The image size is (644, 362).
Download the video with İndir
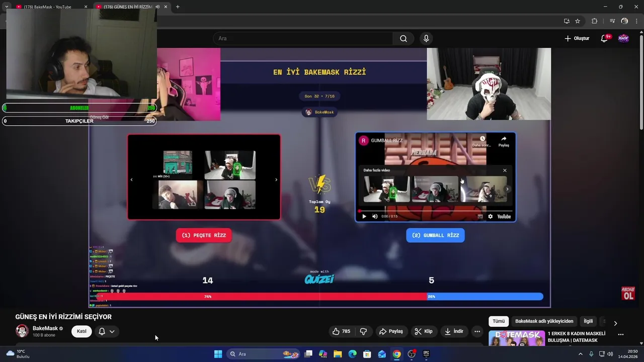[x=453, y=331]
